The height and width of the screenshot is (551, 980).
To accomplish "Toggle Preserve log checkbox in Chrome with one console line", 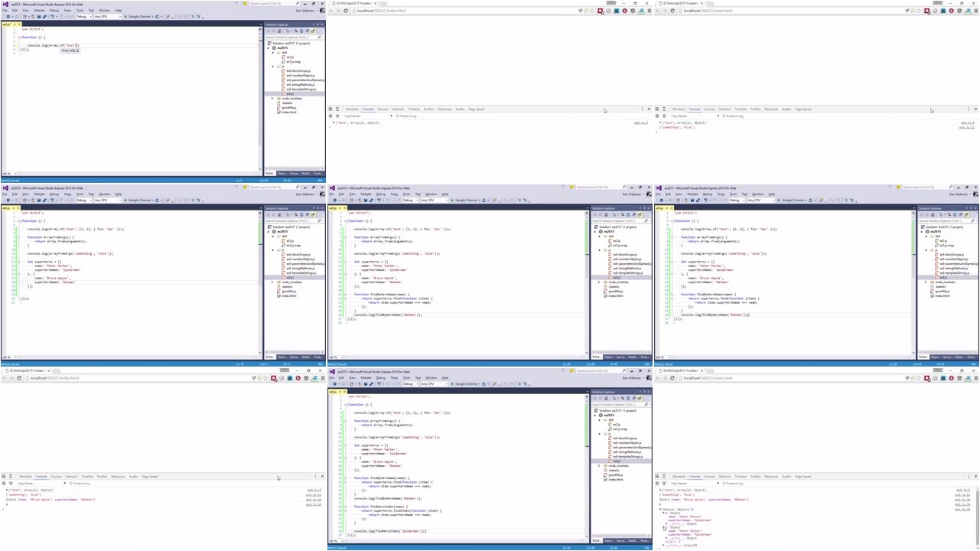I will click(398, 116).
